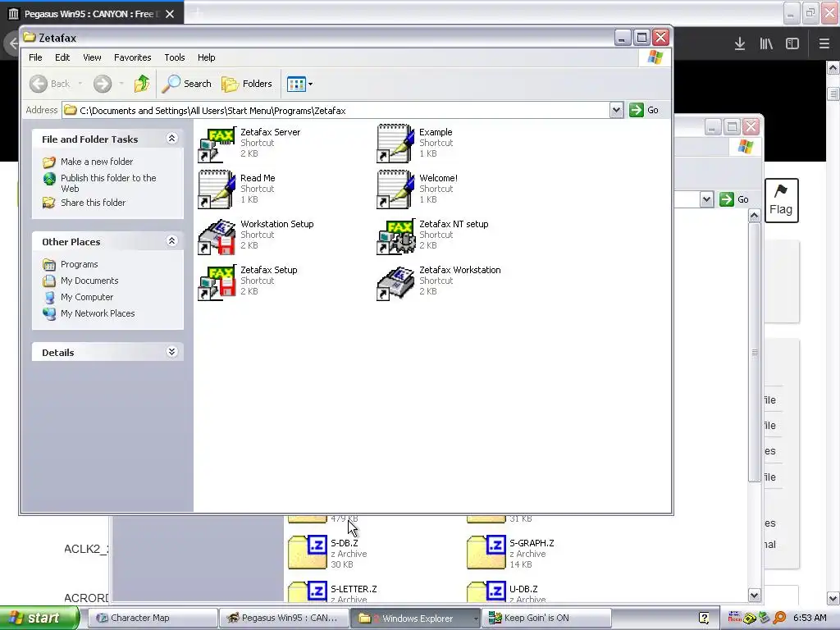Click background Explorer window scrollbar down arrow
840x630 pixels.
[755, 595]
